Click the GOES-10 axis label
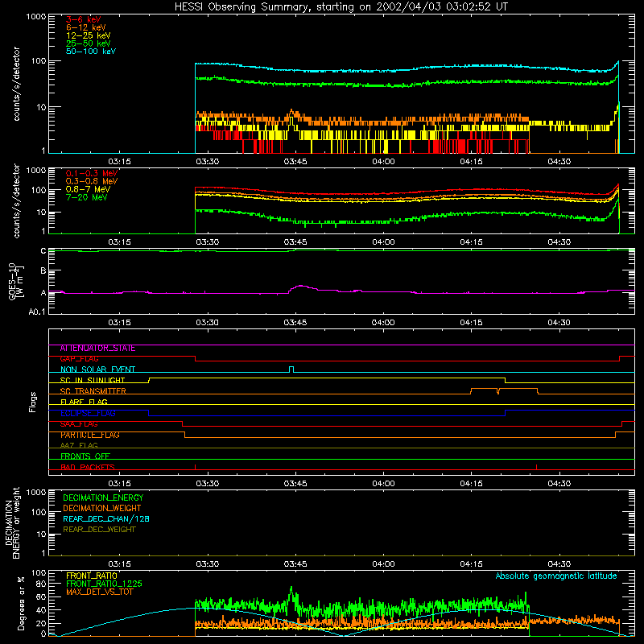 pyautogui.click(x=16, y=281)
